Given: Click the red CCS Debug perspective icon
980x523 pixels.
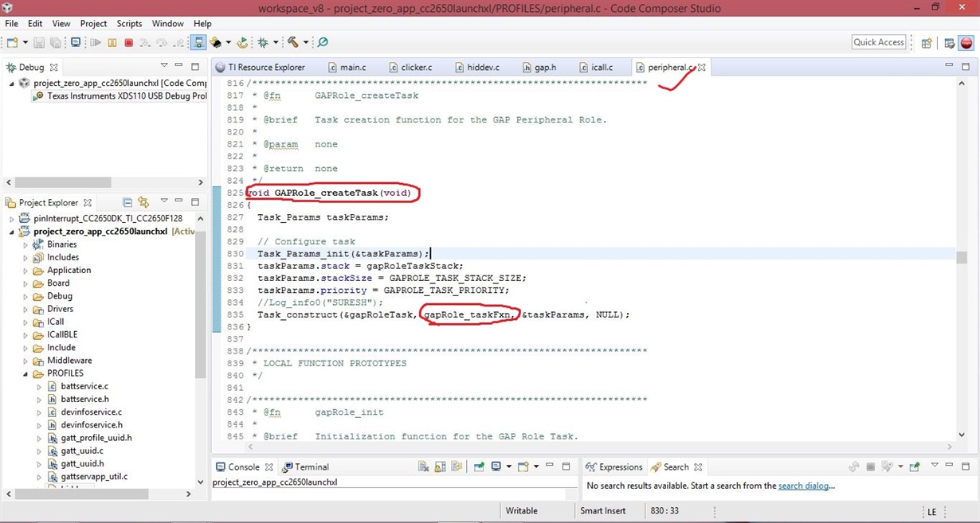Looking at the screenshot, I should [x=966, y=43].
